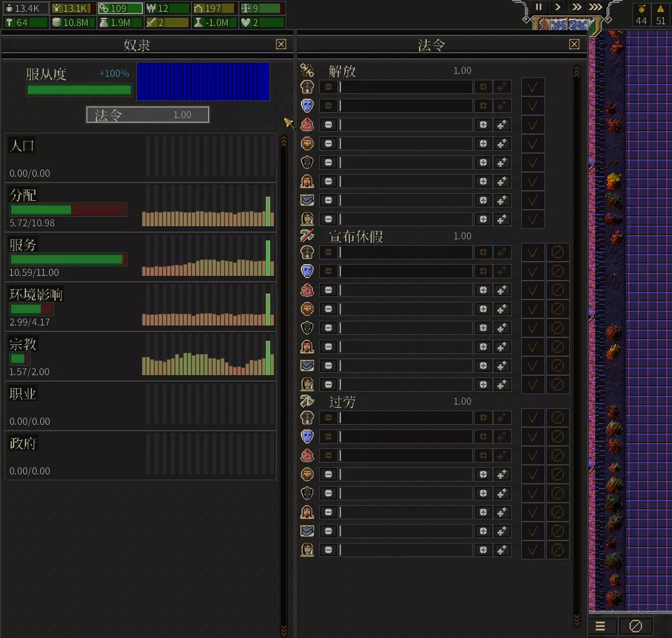Select the 环境影响 category row
Image resolution: width=672 pixels, height=638 pixels.
(x=141, y=307)
